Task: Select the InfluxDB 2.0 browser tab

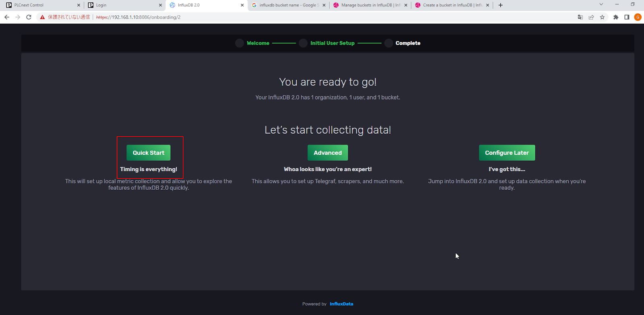Action: pos(205,5)
